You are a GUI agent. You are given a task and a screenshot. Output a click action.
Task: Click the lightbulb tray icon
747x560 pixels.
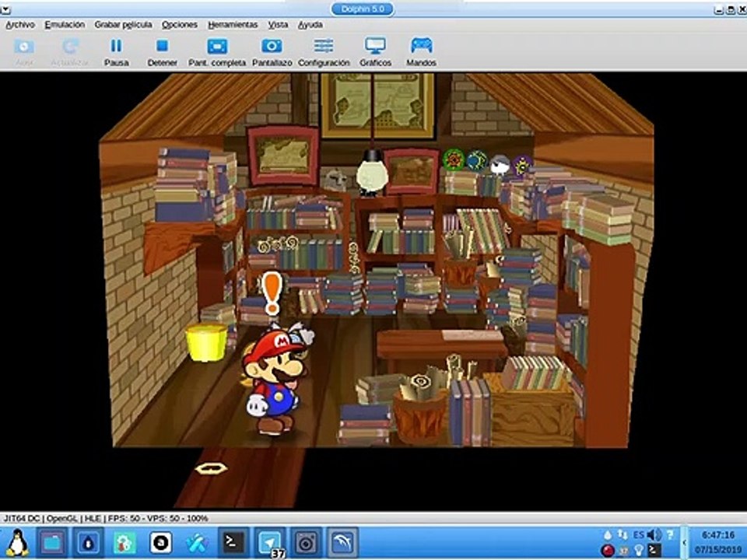(639, 551)
